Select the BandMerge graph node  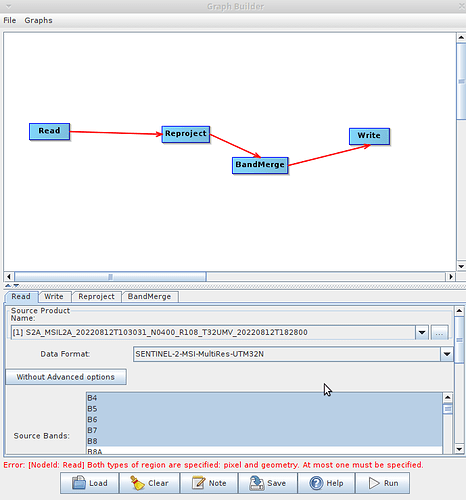tap(260, 165)
